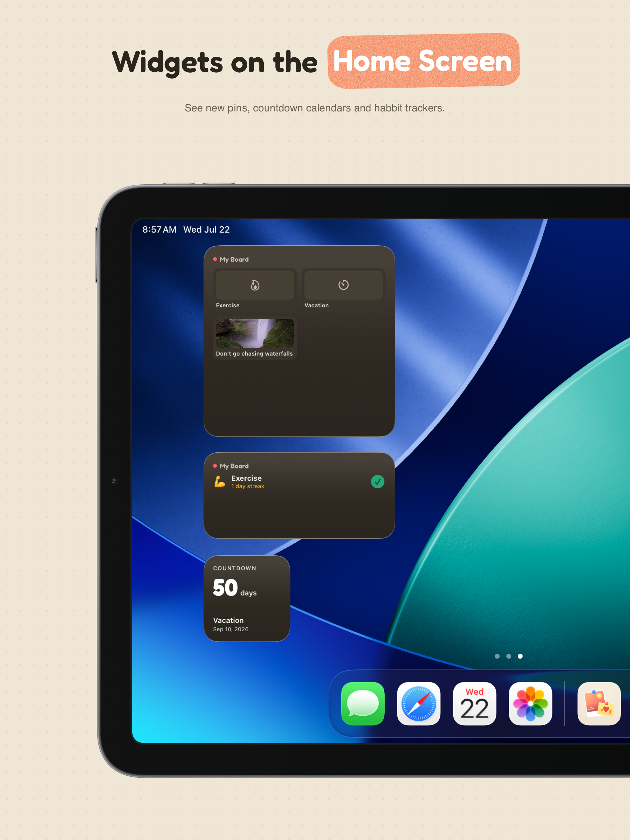Open the Photos app in the dock
Viewport: 630px width, 840px height.
click(x=530, y=703)
